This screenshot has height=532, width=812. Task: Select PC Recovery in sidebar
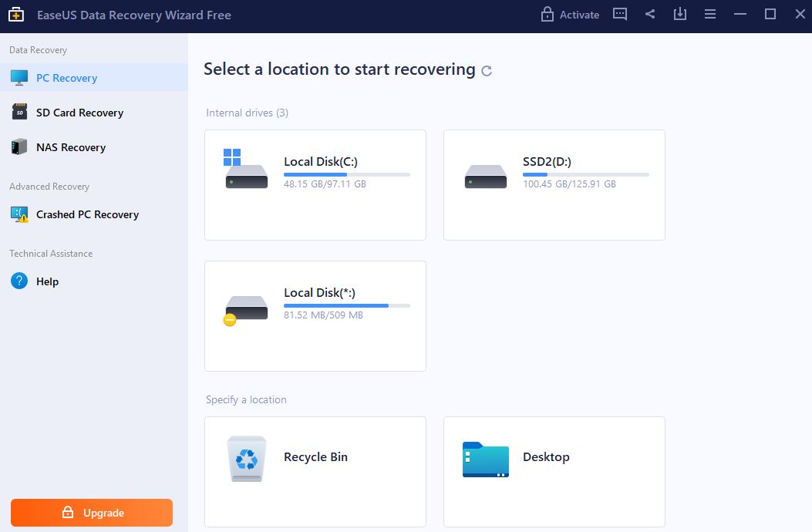pyautogui.click(x=94, y=78)
